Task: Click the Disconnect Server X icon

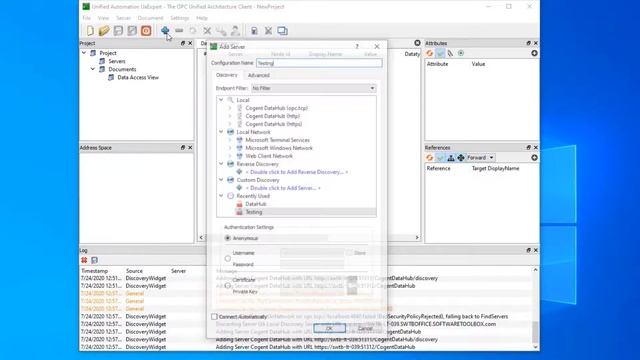Action: (x=207, y=31)
